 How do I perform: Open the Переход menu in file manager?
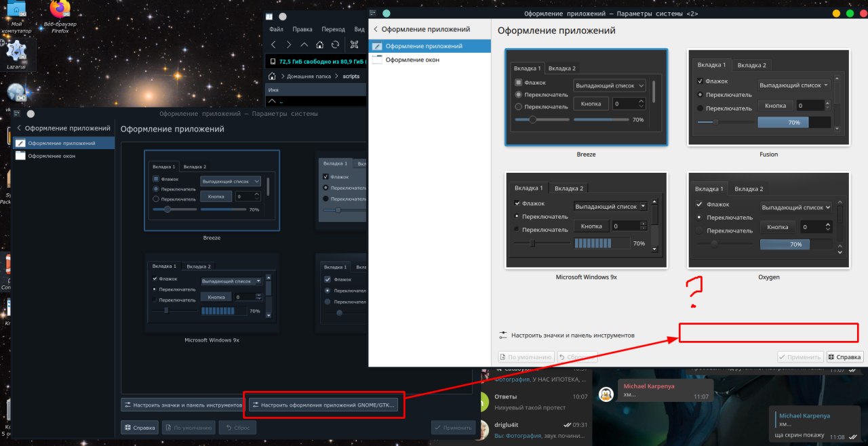point(333,29)
